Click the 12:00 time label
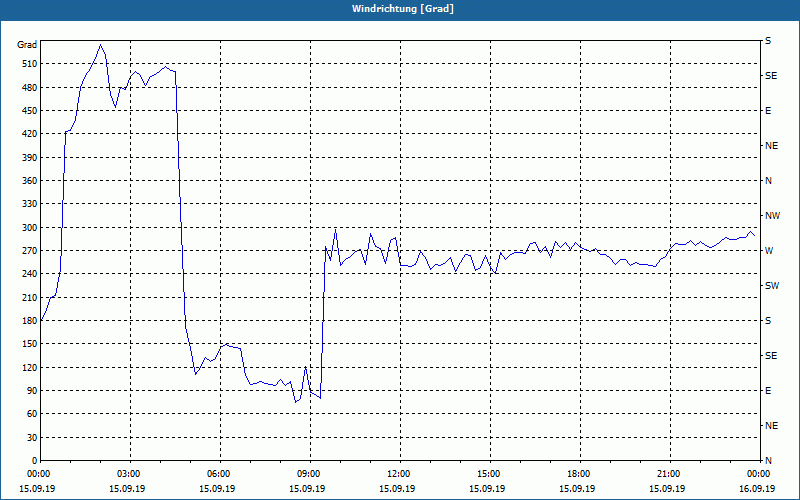 (397, 473)
